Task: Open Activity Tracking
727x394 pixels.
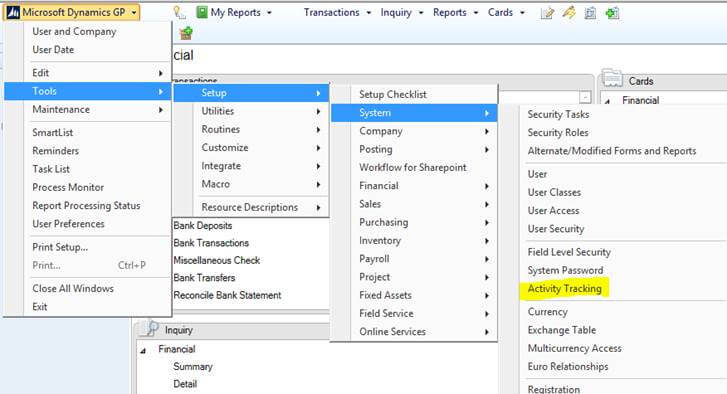Action: tap(564, 289)
